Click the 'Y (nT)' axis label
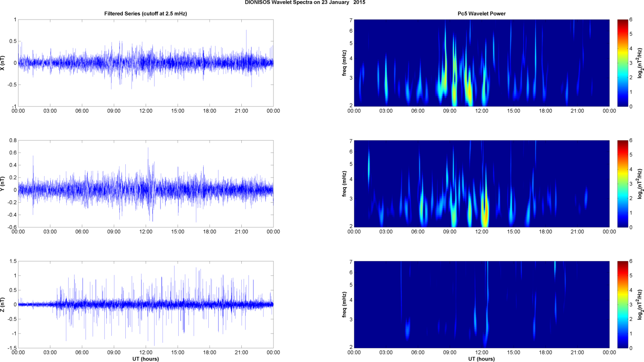 coord(3,184)
